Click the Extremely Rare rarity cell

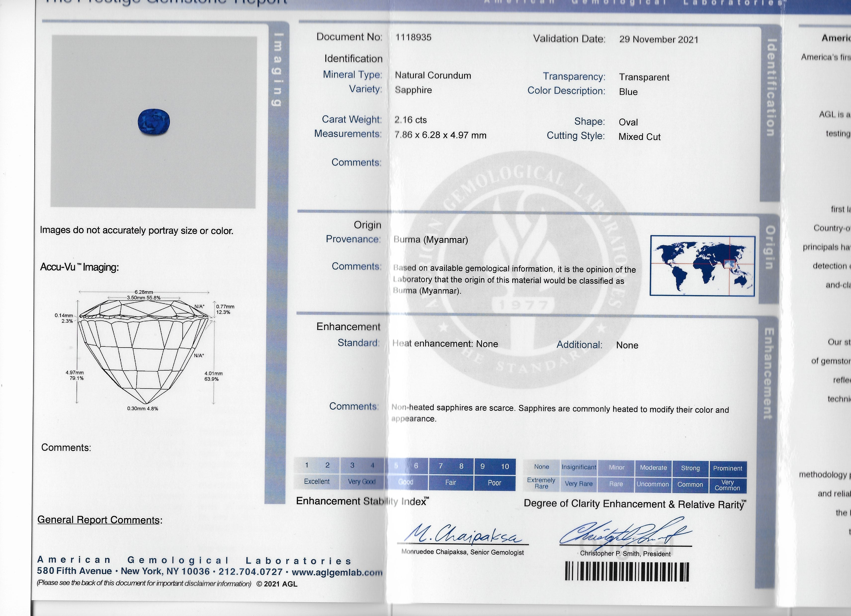(x=541, y=483)
